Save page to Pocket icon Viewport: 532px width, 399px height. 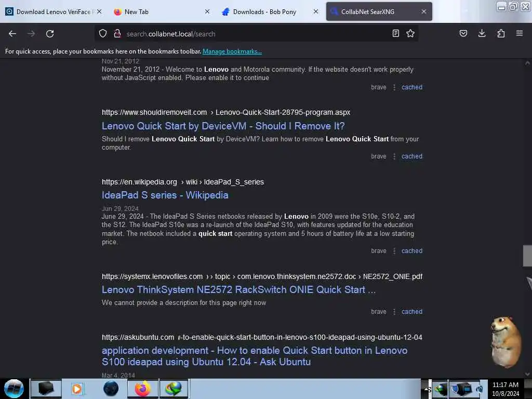point(463,33)
